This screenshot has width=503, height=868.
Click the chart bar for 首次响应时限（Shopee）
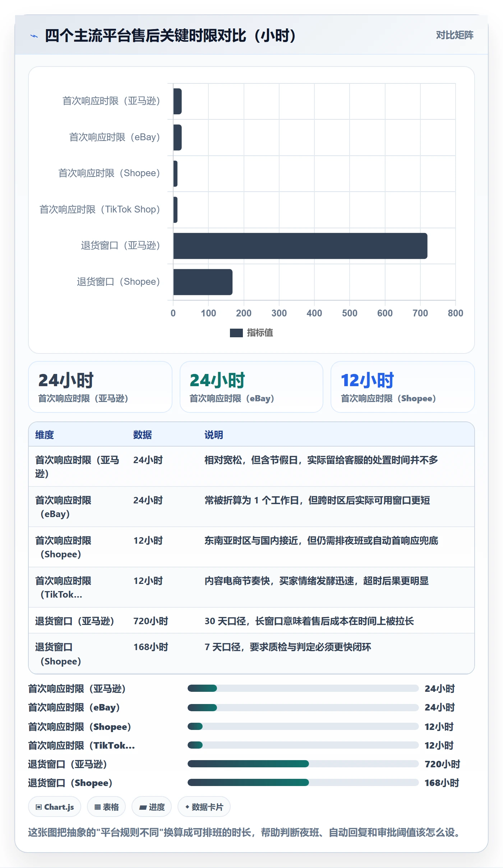(x=175, y=174)
